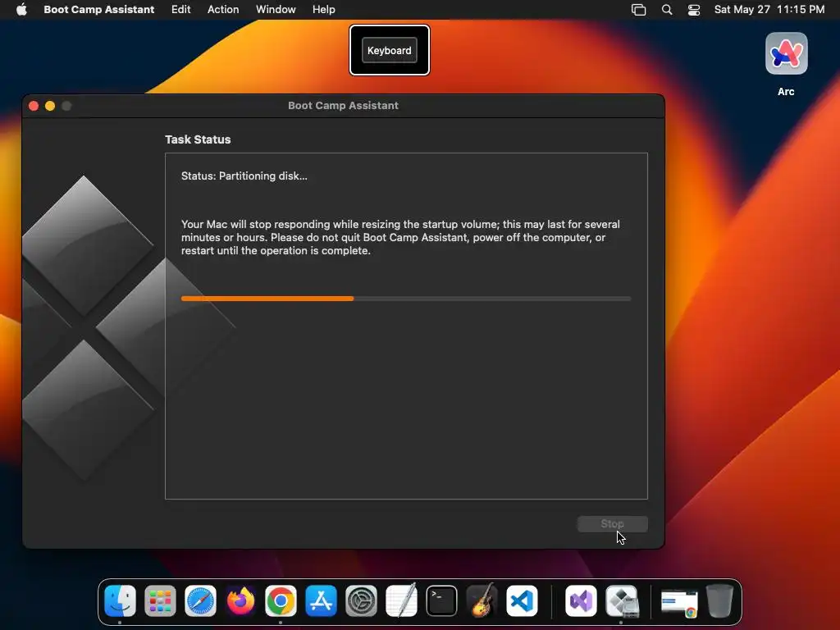Image resolution: width=840 pixels, height=630 pixels.
Task: Launch Google Chrome from the Dock
Action: click(x=281, y=601)
